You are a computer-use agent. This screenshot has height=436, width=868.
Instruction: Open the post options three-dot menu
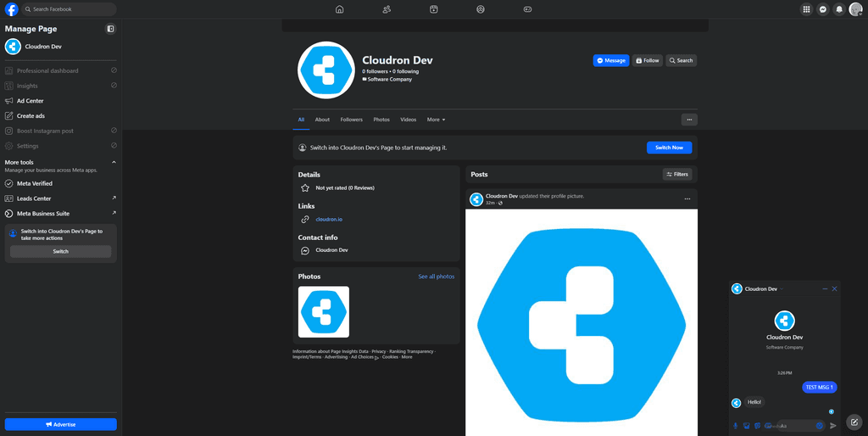click(x=687, y=199)
